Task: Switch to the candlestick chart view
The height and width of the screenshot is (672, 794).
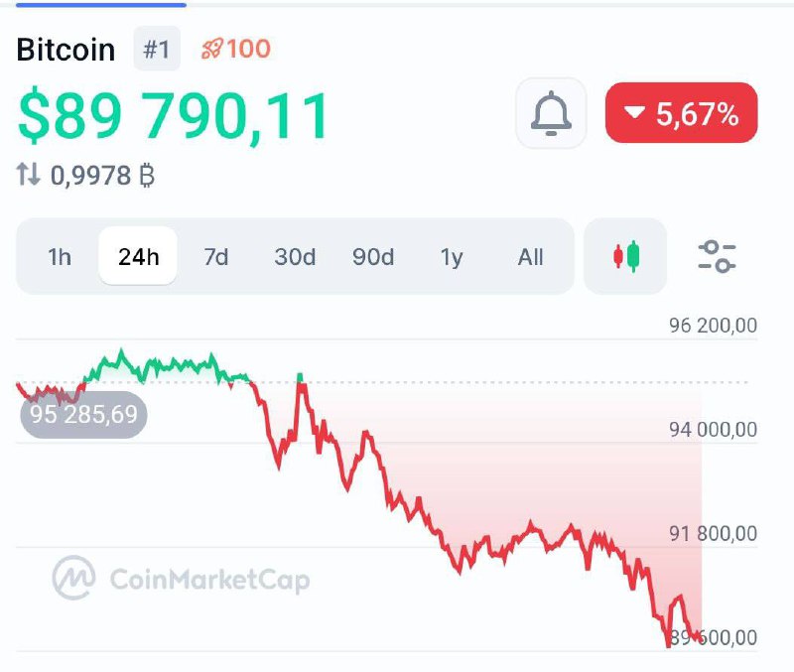Action: pos(625,257)
